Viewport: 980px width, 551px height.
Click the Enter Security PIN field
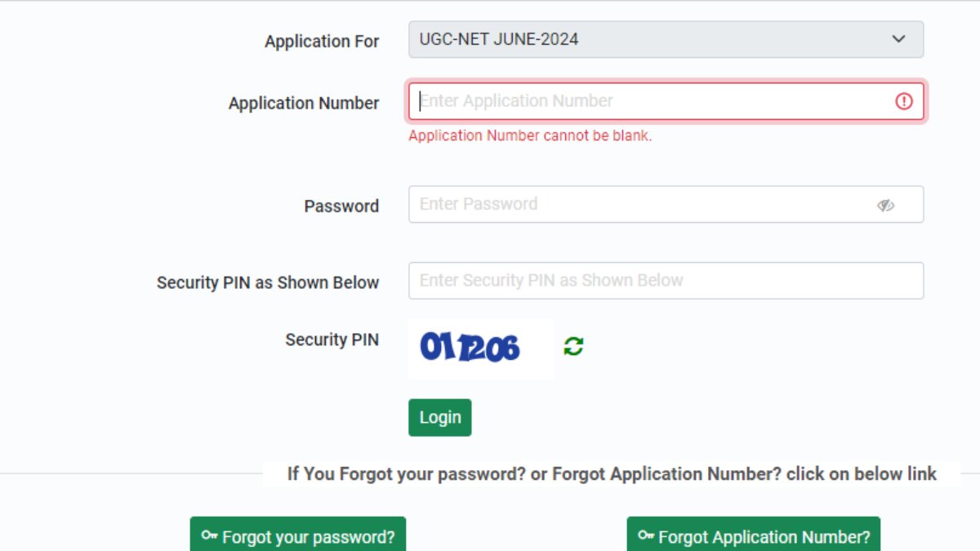coord(666,280)
